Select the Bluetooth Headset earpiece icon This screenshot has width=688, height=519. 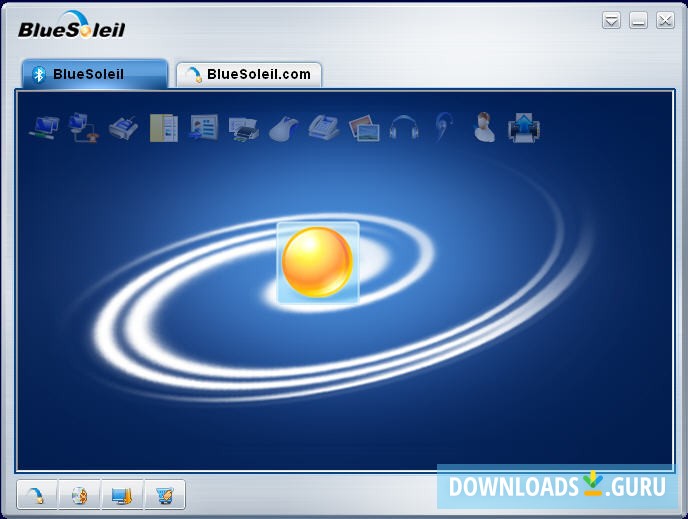pos(444,127)
